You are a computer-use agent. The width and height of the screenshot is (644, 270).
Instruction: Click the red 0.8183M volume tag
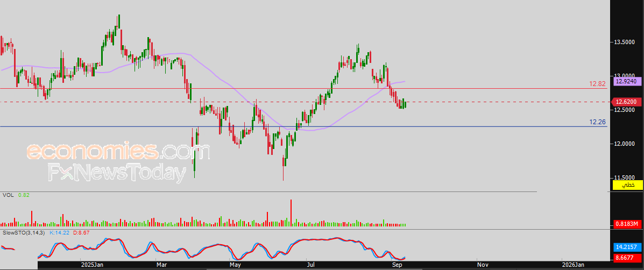point(627,224)
